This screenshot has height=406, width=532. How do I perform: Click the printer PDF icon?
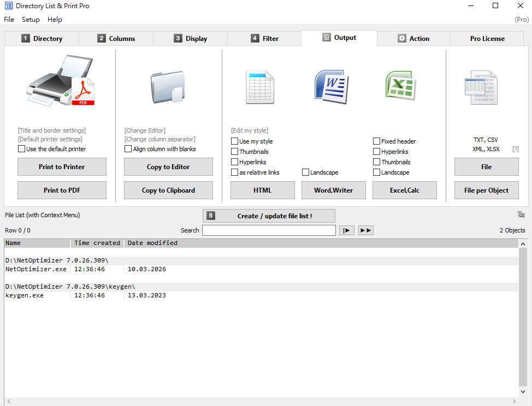(61, 82)
